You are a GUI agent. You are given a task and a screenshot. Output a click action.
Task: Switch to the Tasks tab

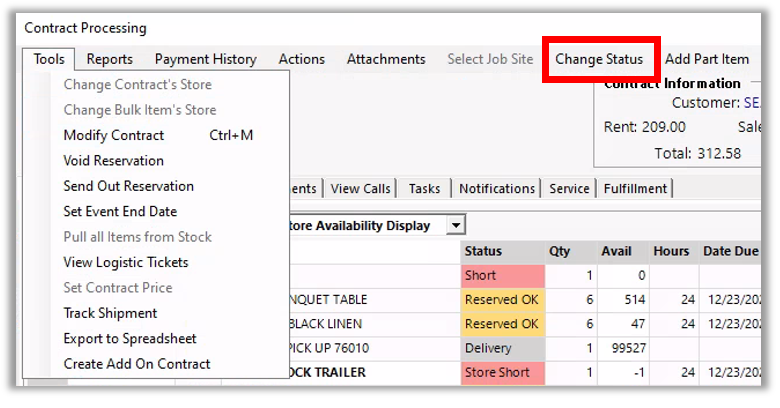(424, 189)
